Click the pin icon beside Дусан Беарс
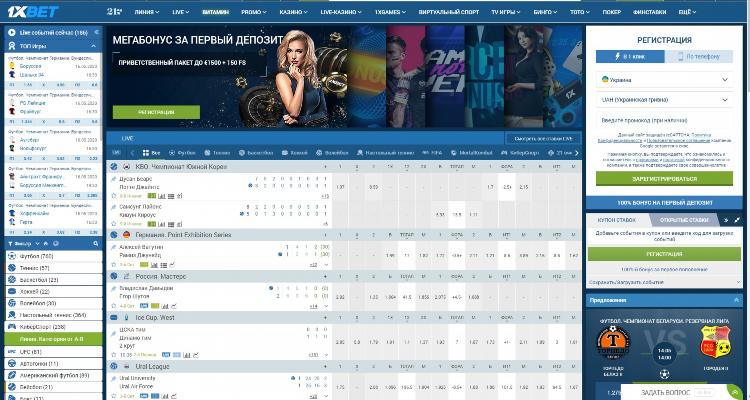Image resolution: width=750 pixels, height=400 pixels. [114, 179]
